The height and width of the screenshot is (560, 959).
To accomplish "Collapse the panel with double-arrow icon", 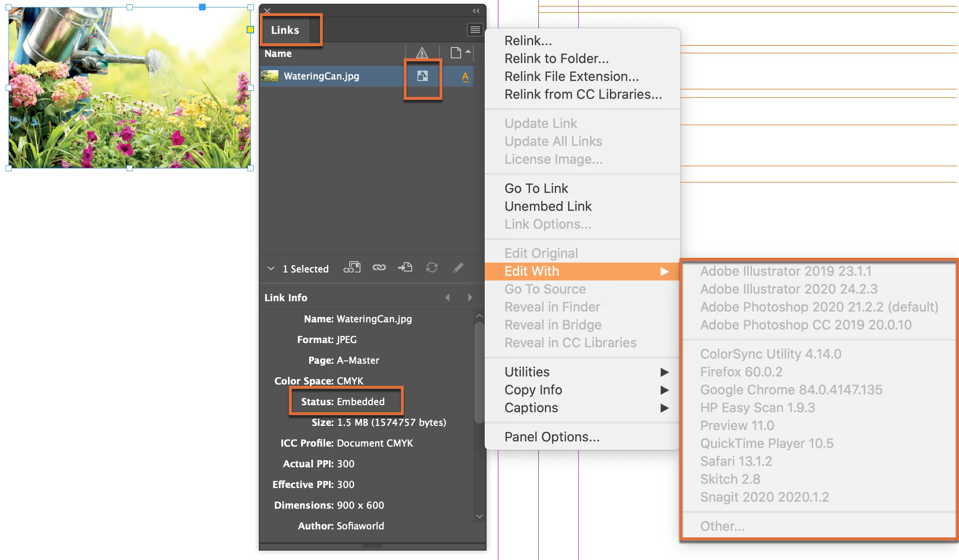I will (x=476, y=11).
